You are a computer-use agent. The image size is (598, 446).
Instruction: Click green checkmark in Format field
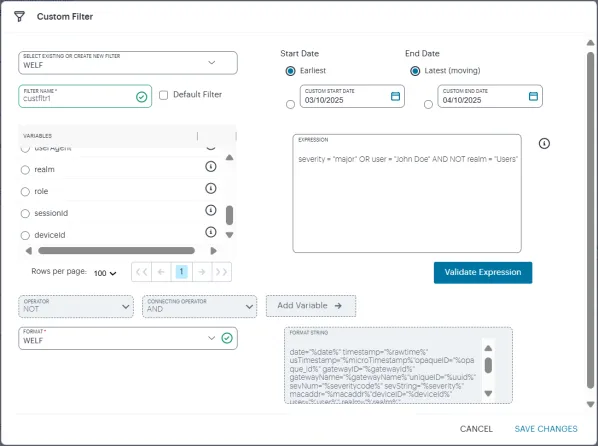click(x=227, y=338)
